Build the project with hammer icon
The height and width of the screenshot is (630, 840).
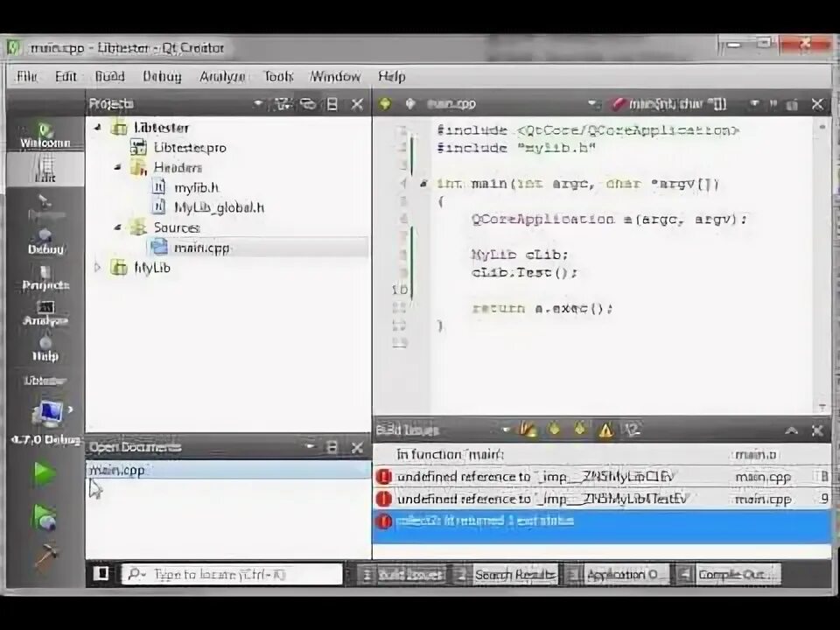coord(46,557)
